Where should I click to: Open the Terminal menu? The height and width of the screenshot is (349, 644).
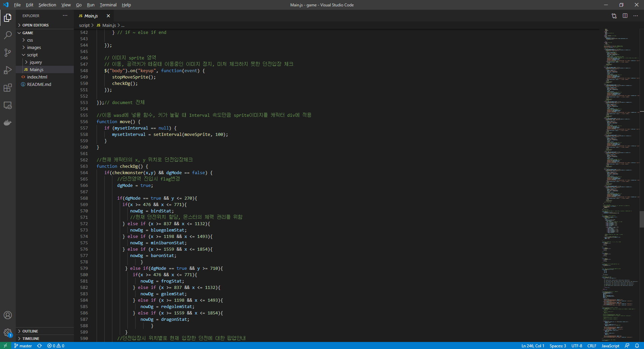tap(108, 5)
